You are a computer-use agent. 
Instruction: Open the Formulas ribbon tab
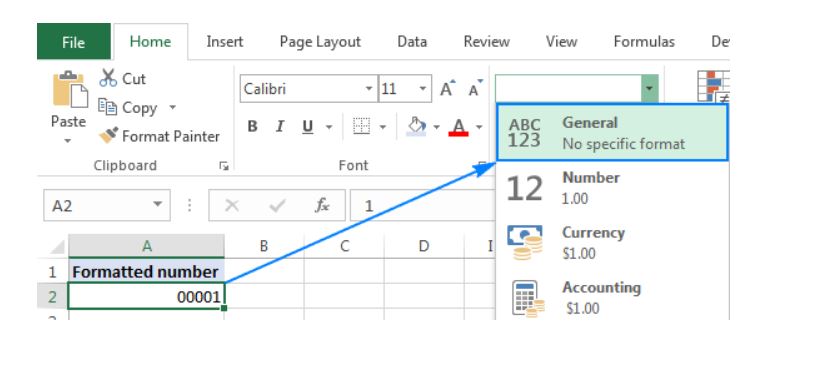(x=644, y=42)
